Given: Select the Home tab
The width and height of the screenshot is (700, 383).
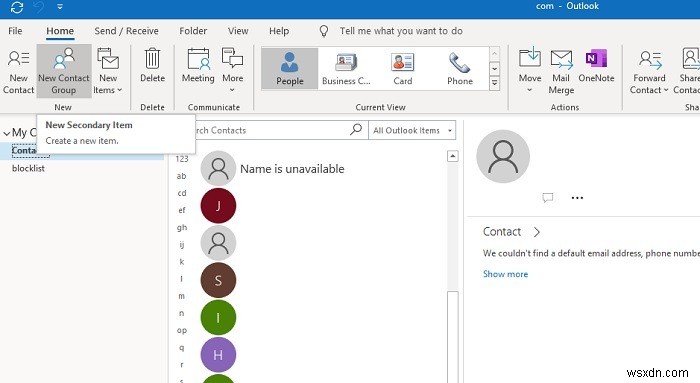Looking at the screenshot, I should tap(60, 31).
